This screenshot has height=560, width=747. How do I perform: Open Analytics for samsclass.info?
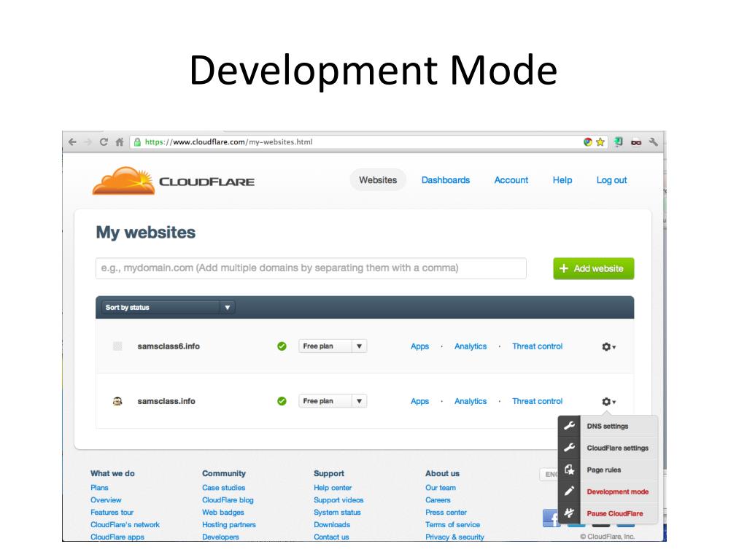tap(471, 401)
